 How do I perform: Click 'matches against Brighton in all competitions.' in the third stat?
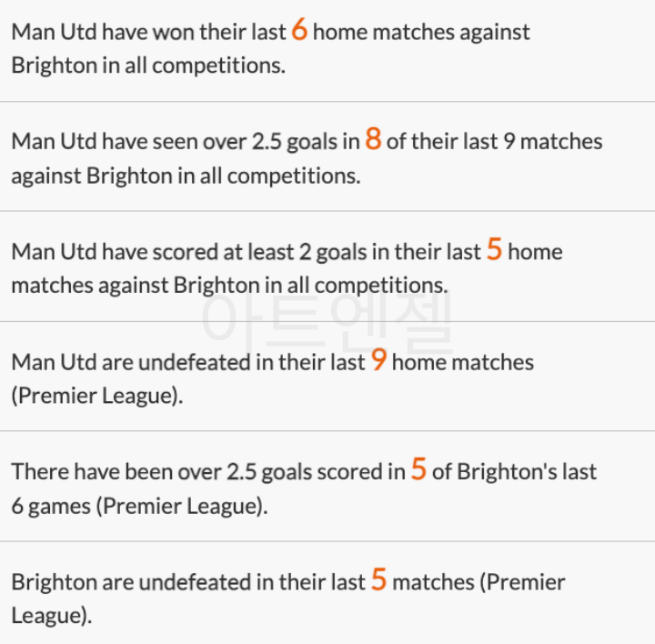228,286
